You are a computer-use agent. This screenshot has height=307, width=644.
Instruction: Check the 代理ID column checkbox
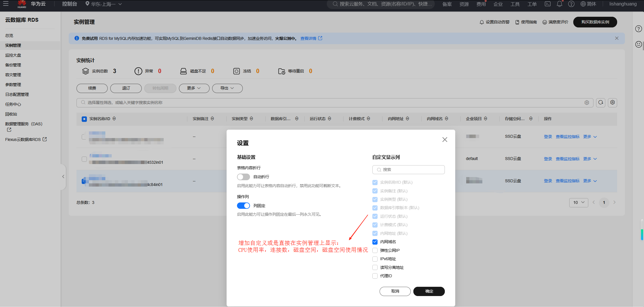click(375, 276)
